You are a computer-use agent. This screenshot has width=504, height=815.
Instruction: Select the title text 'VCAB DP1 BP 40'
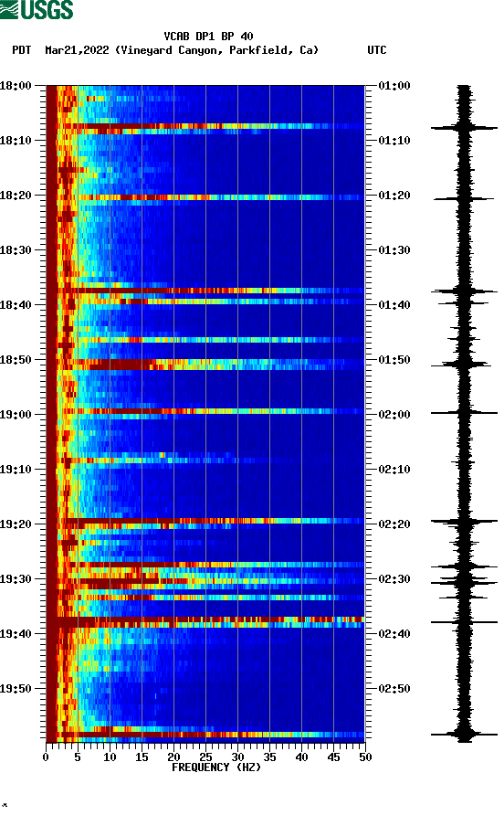point(208,37)
